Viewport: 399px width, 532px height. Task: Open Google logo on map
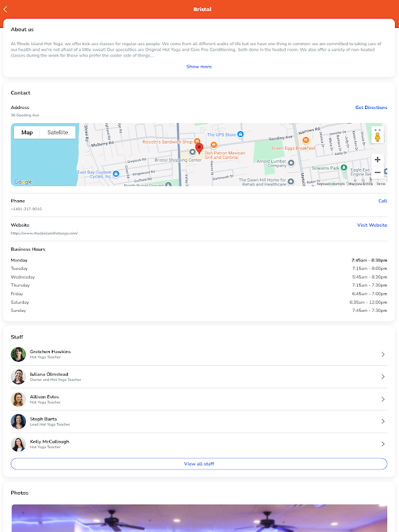point(23,182)
